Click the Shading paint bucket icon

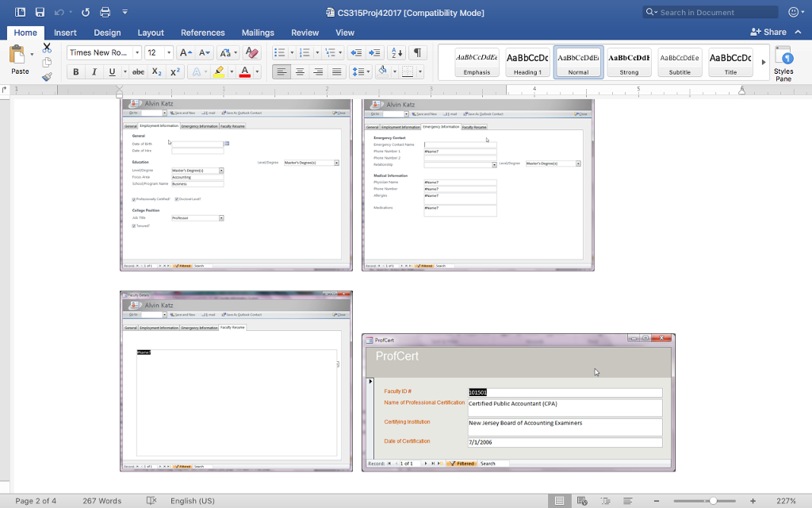click(x=383, y=71)
